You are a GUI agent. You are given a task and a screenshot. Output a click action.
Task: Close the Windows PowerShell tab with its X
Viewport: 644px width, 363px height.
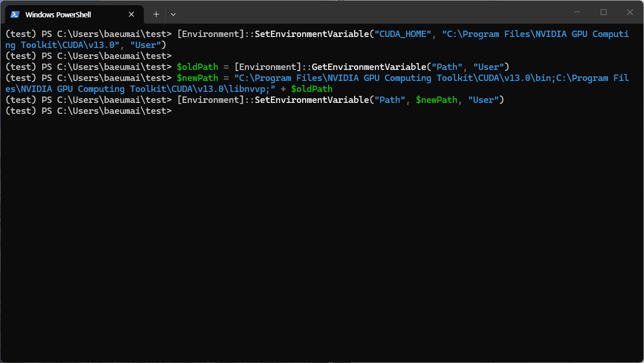click(x=131, y=14)
